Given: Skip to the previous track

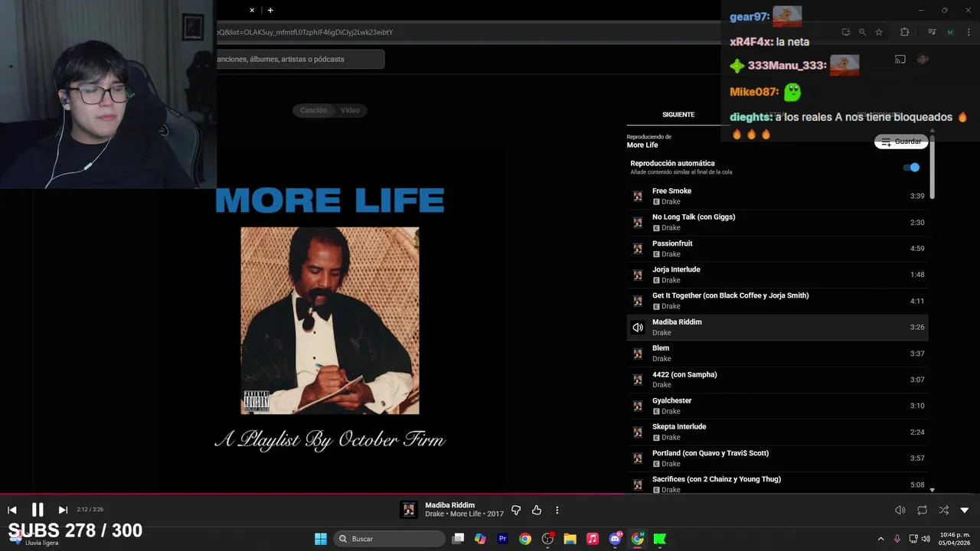Looking at the screenshot, I should click(x=12, y=510).
